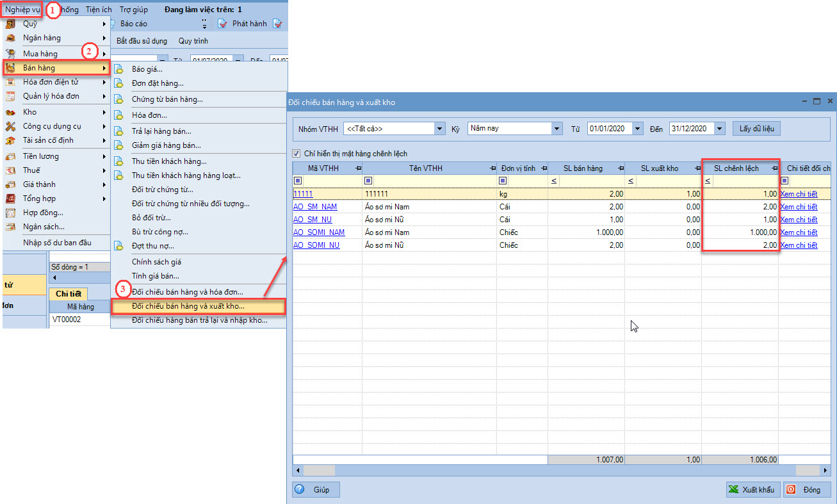Click the Hóa đơn điện tử icon
This screenshot has width=837, height=504.
(10, 82)
